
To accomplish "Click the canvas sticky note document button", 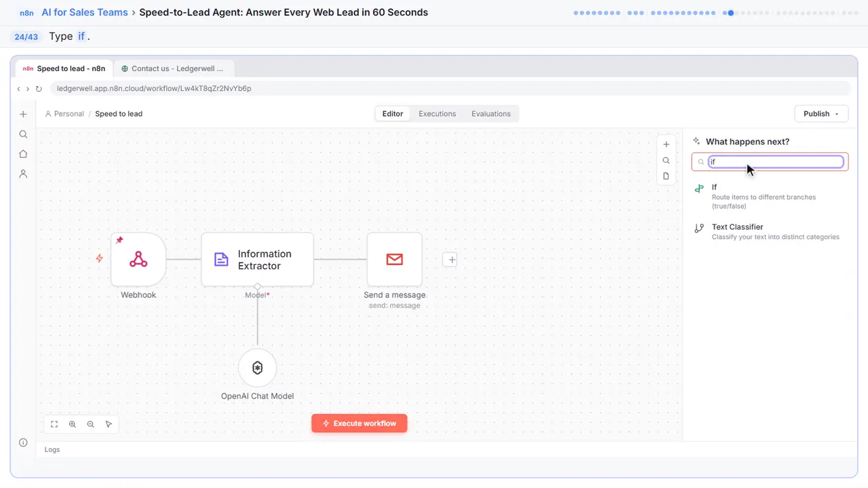I will (666, 176).
